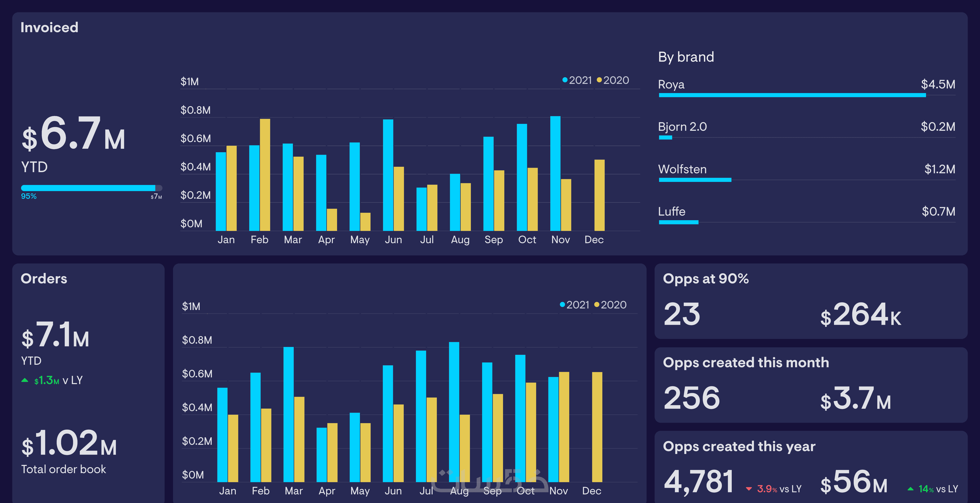Select the Roya brand bar
Screen dimensions: 980x503
[792, 95]
